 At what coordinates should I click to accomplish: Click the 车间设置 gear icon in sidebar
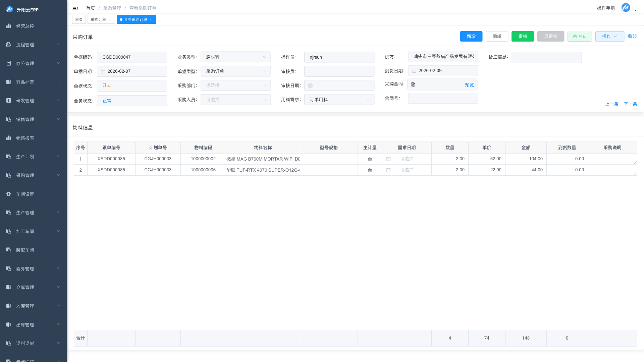[9, 194]
